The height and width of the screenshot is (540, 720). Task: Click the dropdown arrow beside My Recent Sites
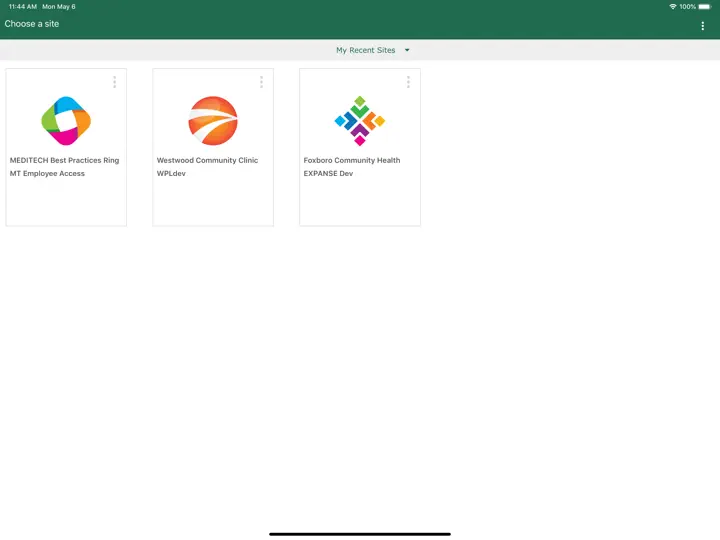pyautogui.click(x=407, y=50)
